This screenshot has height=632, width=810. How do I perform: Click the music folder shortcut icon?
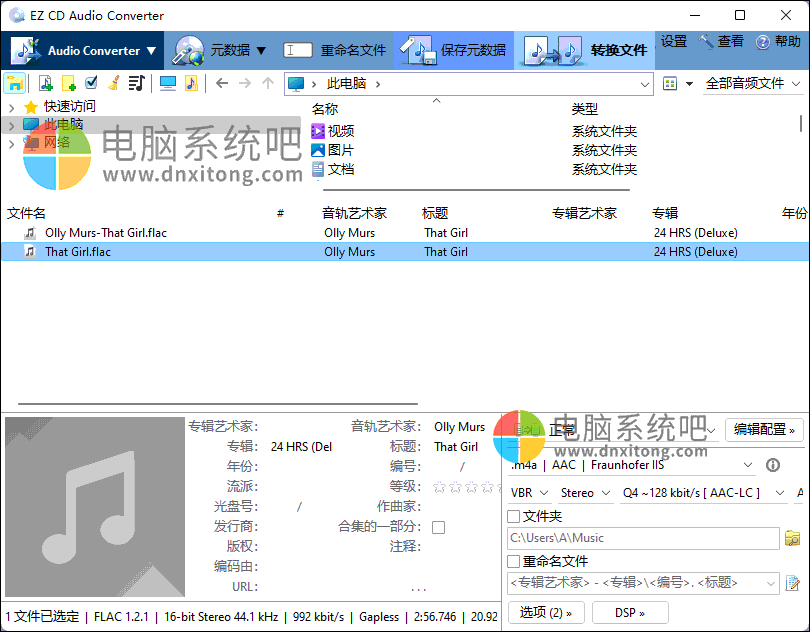(x=191, y=83)
